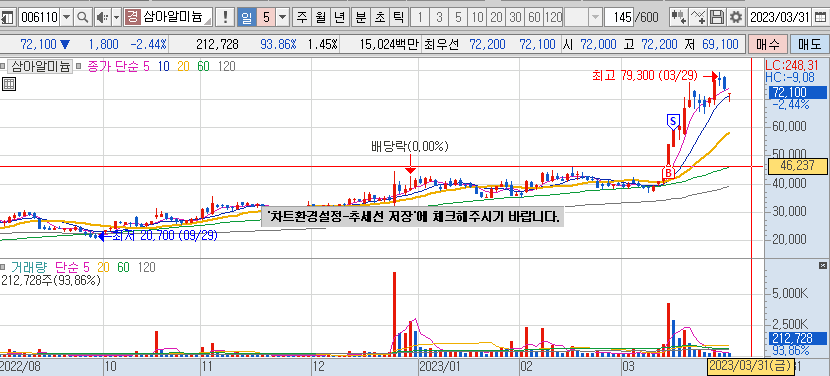Image resolution: width=830 pixels, height=376 pixels.
Task: Expand the stock code 006110 dropdown
Action: 67,17
